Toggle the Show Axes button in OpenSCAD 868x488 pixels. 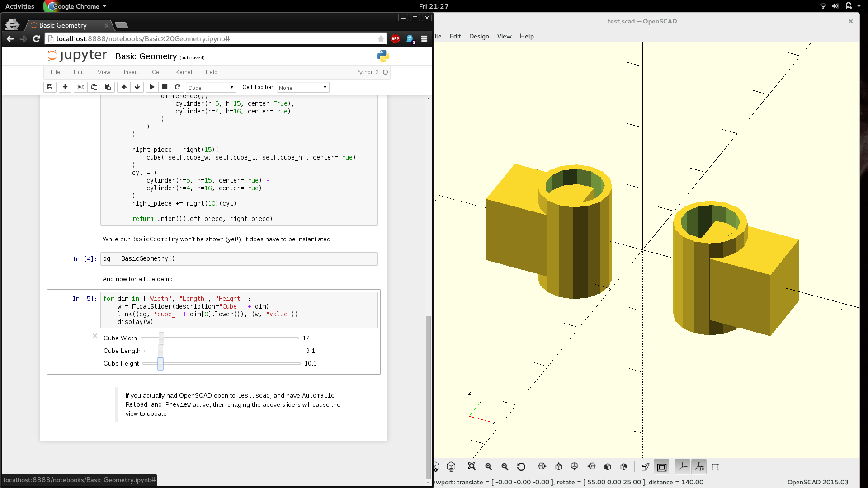point(683,467)
